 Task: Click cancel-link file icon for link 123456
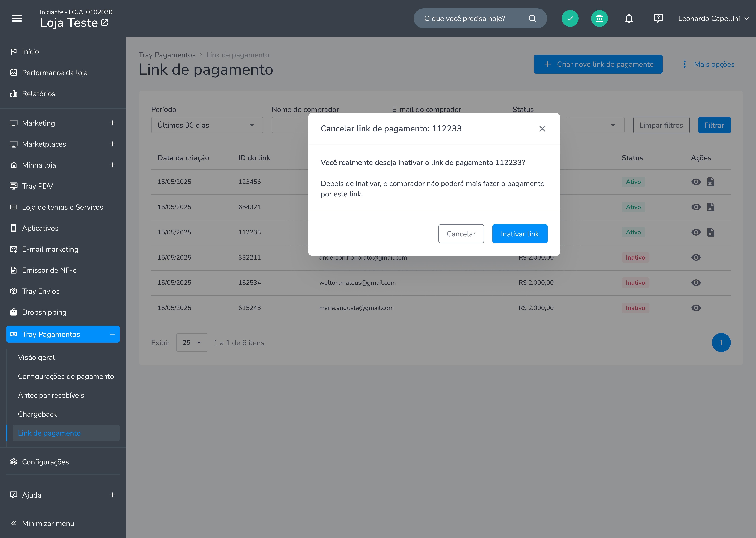tap(711, 182)
